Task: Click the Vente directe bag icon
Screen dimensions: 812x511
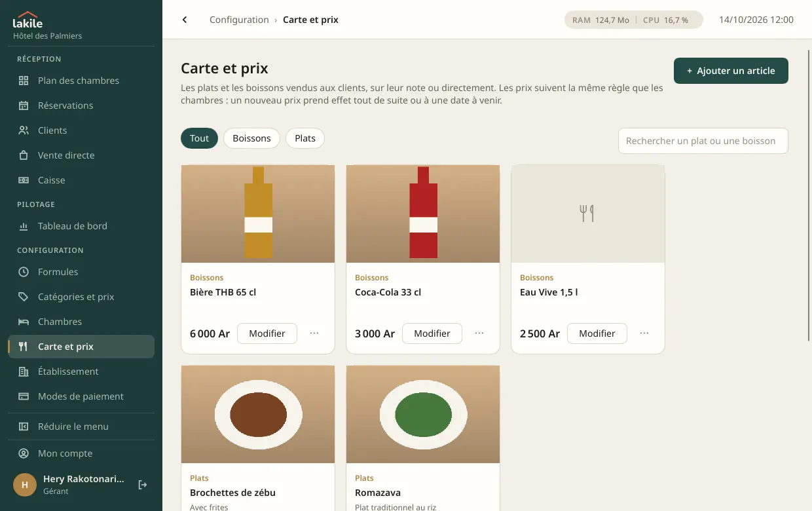Action: 24,155
